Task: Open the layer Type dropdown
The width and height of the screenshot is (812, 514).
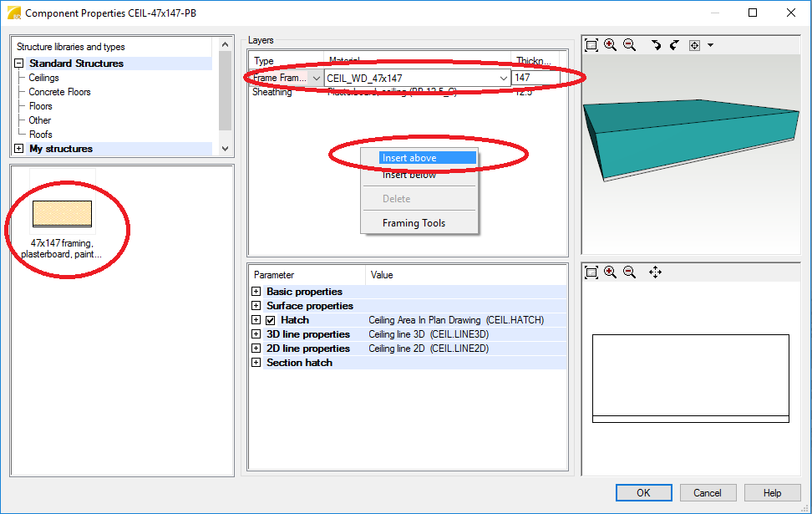Action: 317,79
